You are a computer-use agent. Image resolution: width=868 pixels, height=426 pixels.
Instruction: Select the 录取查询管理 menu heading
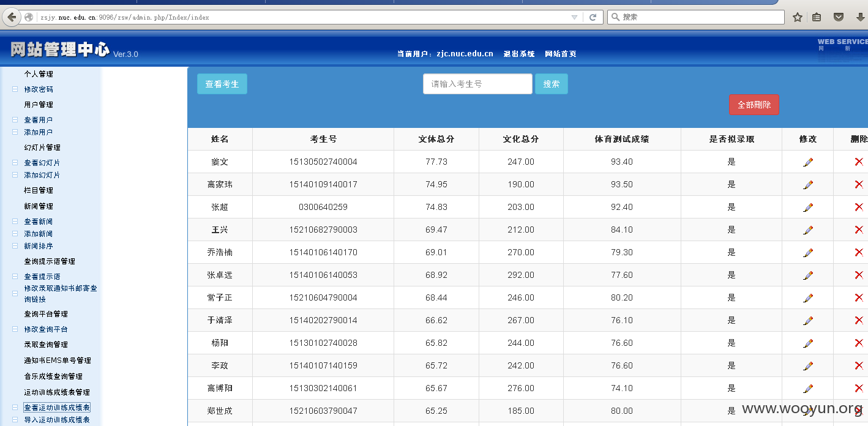click(46, 345)
